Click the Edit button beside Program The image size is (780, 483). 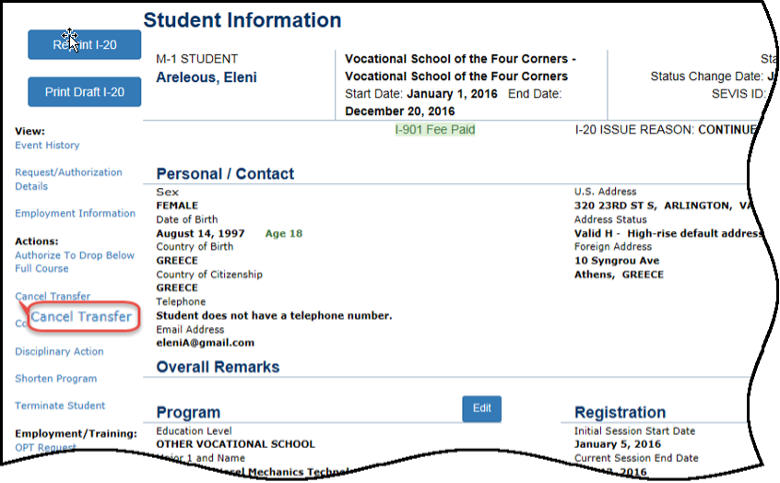[x=482, y=409]
